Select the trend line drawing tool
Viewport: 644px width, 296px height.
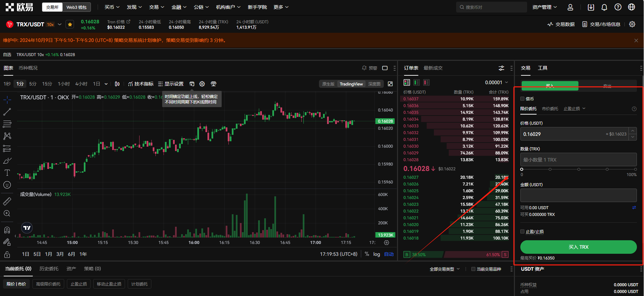(7, 112)
